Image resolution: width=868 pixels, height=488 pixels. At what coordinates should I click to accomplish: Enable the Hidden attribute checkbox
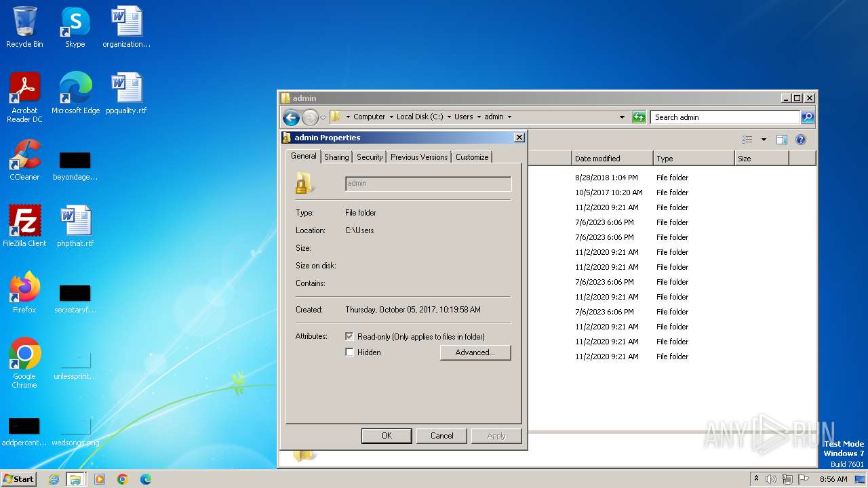point(349,352)
